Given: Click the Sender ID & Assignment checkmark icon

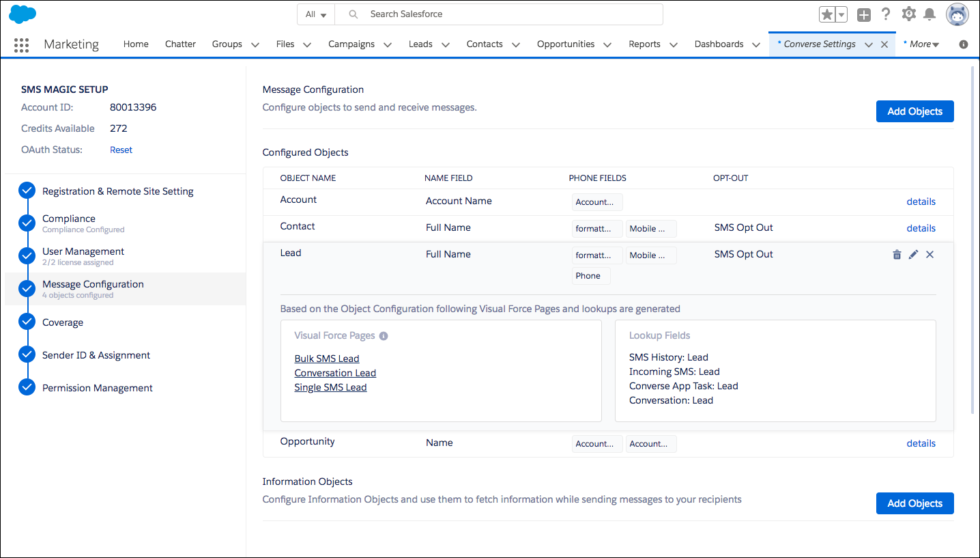Looking at the screenshot, I should [27, 354].
